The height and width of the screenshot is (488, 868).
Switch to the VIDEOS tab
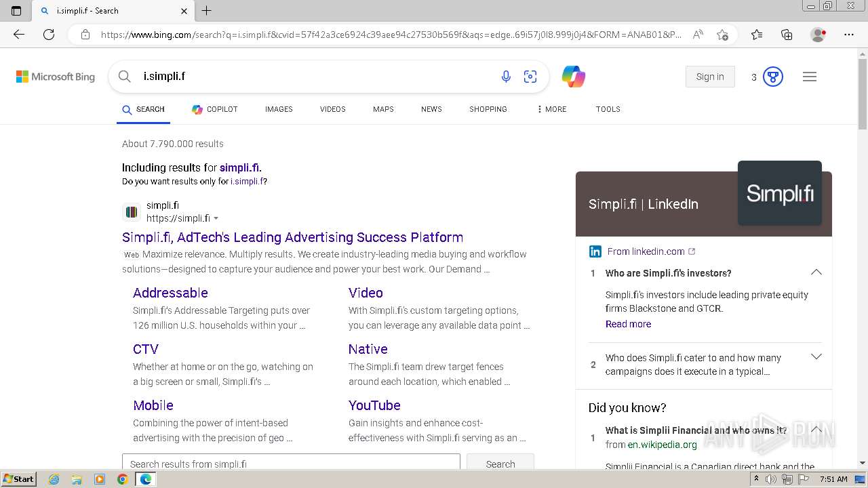pyautogui.click(x=333, y=109)
